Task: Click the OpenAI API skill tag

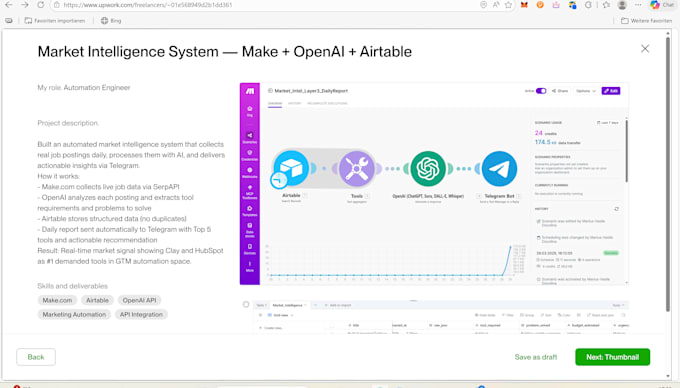Action: 139,300
